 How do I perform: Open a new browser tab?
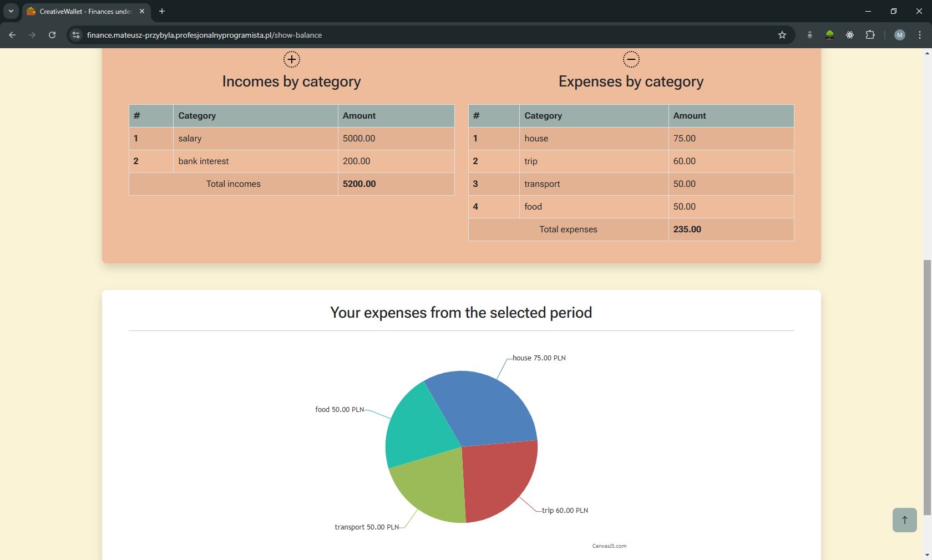coord(162,11)
